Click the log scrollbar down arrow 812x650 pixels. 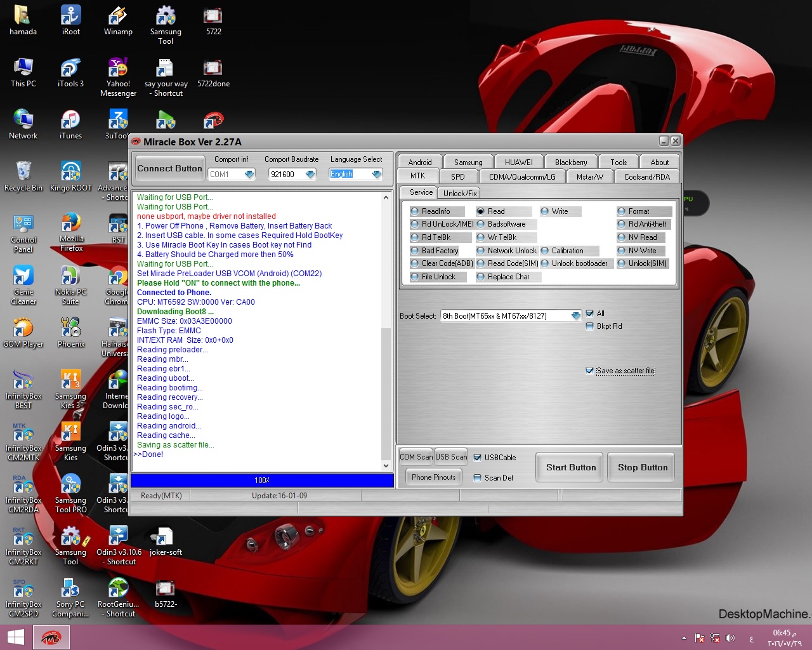[386, 466]
